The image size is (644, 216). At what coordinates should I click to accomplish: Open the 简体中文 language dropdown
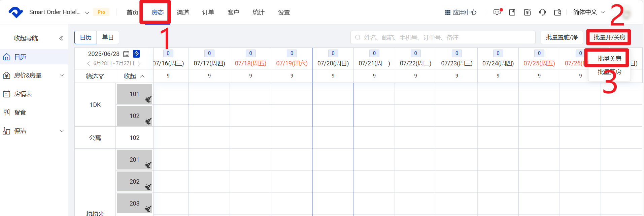pyautogui.click(x=589, y=12)
